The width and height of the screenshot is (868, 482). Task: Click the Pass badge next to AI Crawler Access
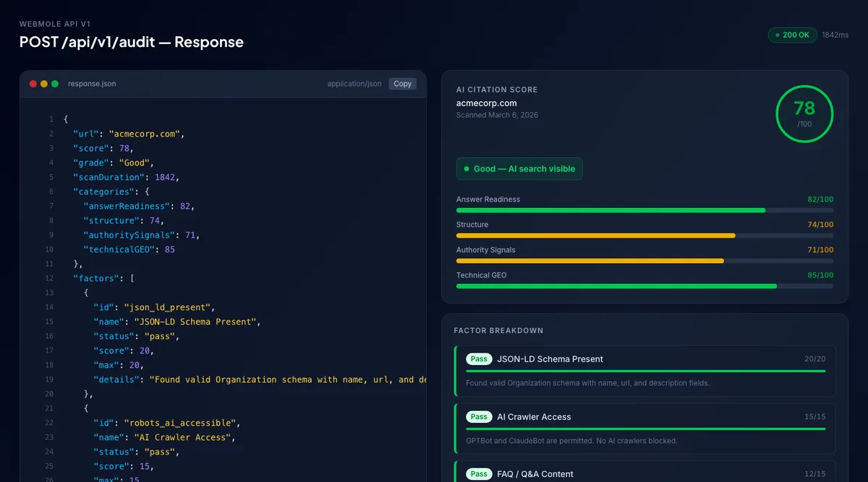[479, 416]
